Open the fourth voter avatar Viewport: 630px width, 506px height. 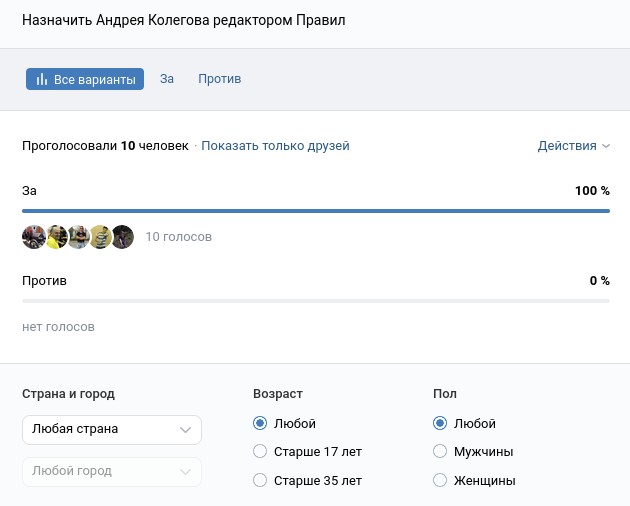pyautogui.click(x=100, y=237)
